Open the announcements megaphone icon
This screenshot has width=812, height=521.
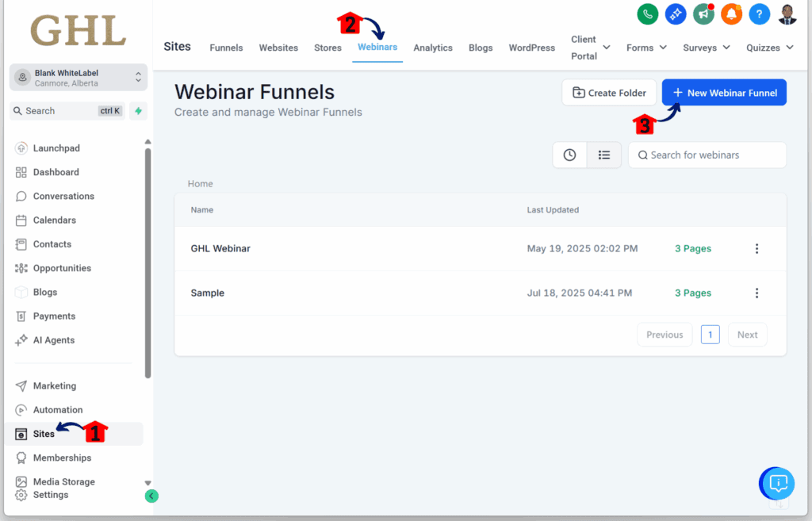coord(703,14)
